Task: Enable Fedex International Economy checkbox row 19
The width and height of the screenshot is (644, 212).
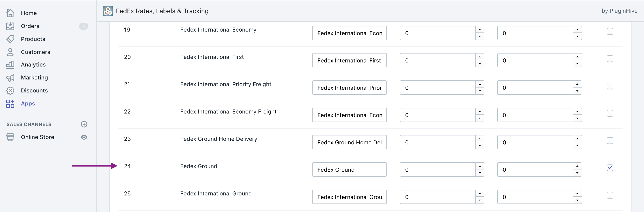Action: coord(610,32)
